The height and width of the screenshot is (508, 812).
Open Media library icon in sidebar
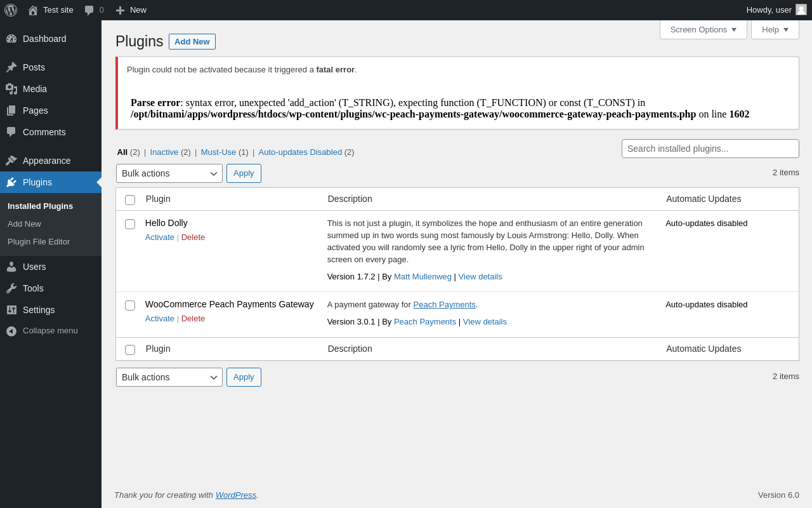click(x=11, y=89)
